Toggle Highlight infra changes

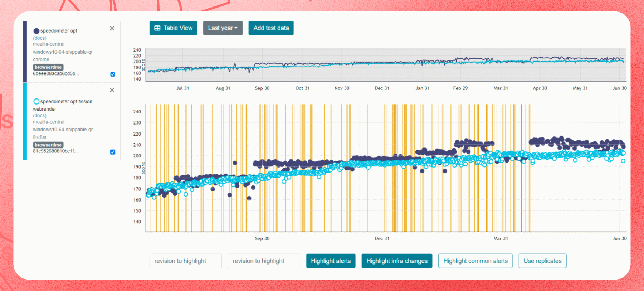coord(397,261)
